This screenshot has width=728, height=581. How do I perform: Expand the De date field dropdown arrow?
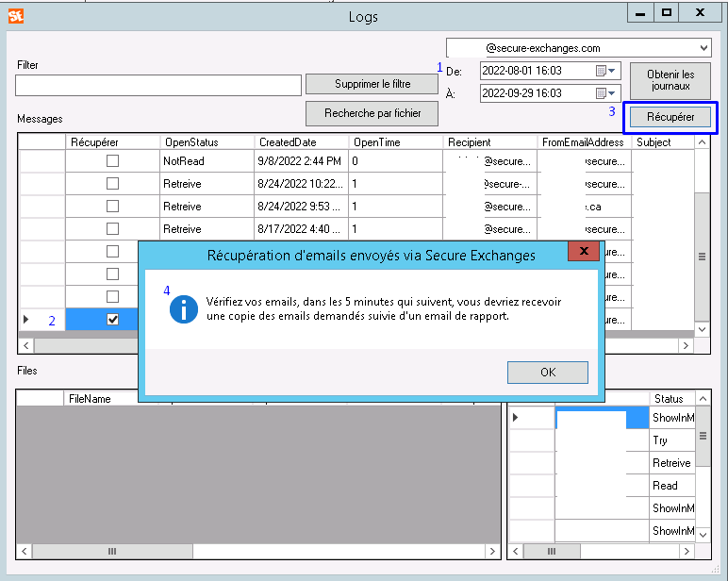611,71
